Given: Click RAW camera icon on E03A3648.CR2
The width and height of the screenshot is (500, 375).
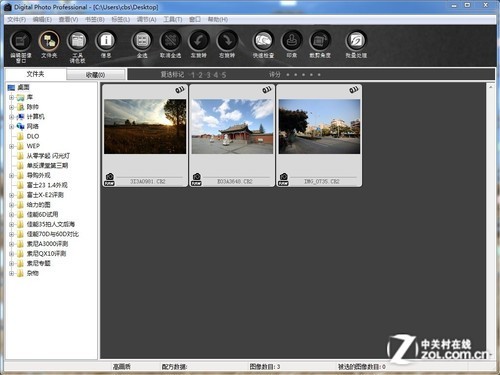Looking at the screenshot, I should [x=197, y=179].
